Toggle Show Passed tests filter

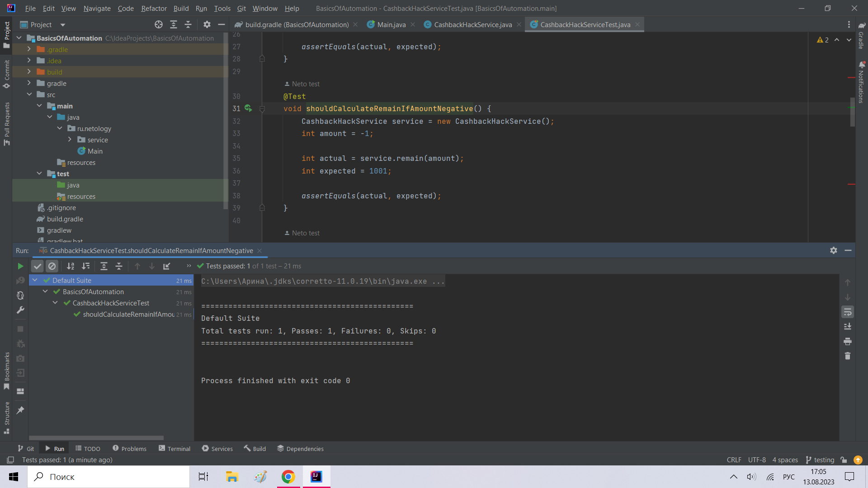pos(38,266)
